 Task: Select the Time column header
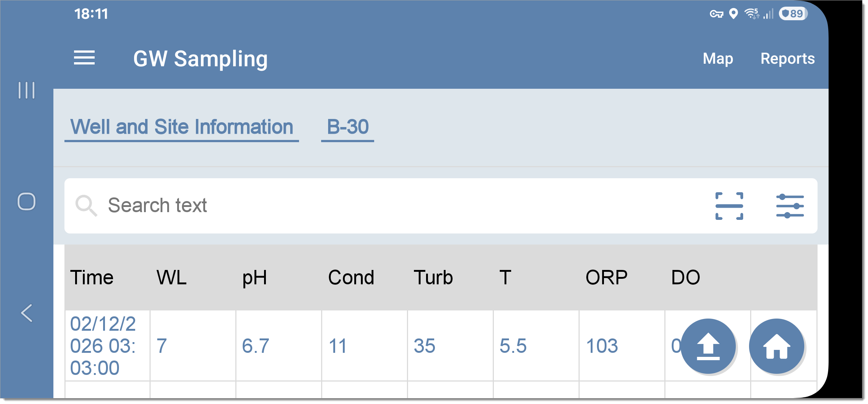[x=92, y=277]
